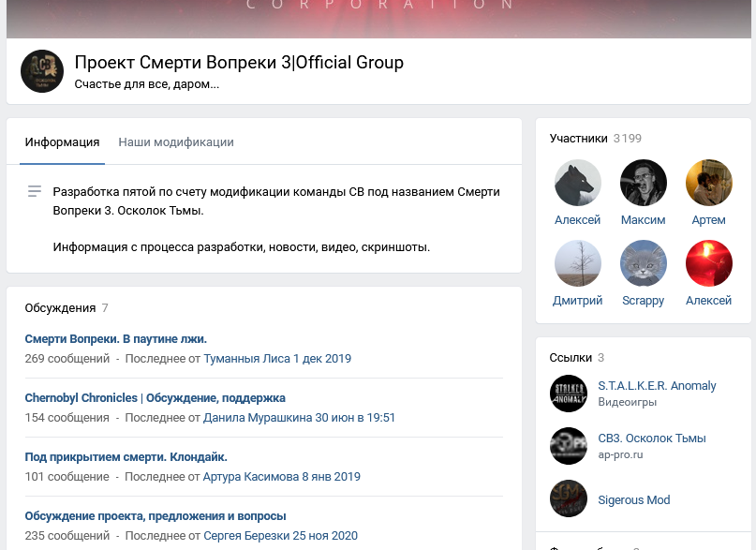Open discussion Под прикрытием смерти. Клондайк.
The image size is (756, 550).
(126, 456)
